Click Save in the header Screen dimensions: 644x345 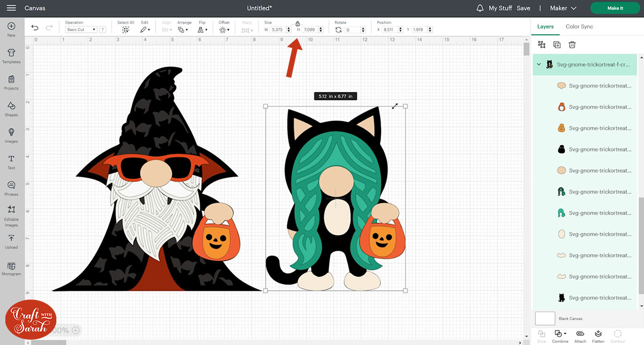pyautogui.click(x=523, y=8)
